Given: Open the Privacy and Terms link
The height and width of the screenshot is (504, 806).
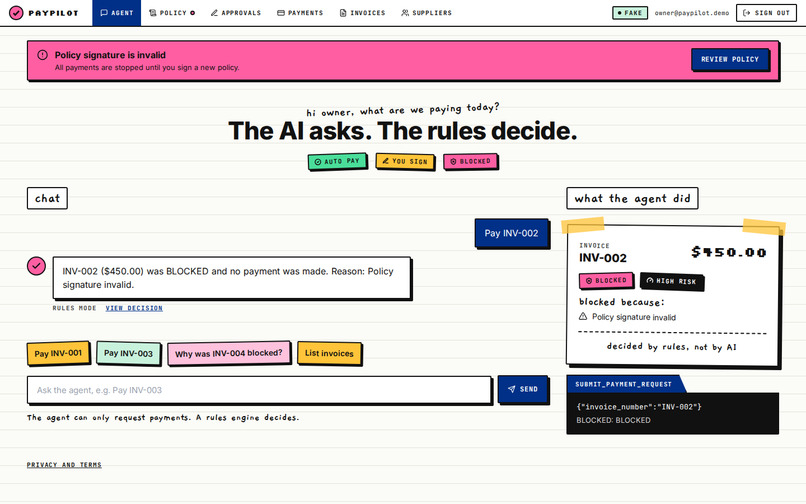Looking at the screenshot, I should coord(64,464).
